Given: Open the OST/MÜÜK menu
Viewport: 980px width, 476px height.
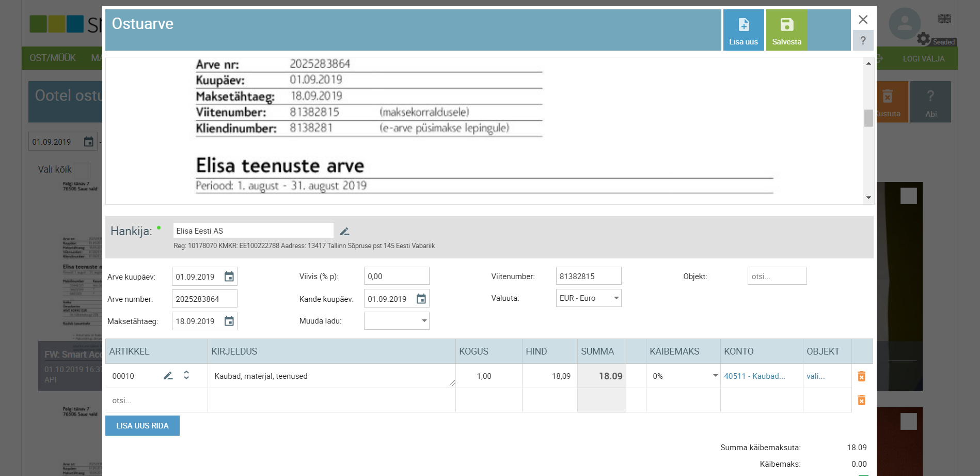Looking at the screenshot, I should [x=53, y=58].
